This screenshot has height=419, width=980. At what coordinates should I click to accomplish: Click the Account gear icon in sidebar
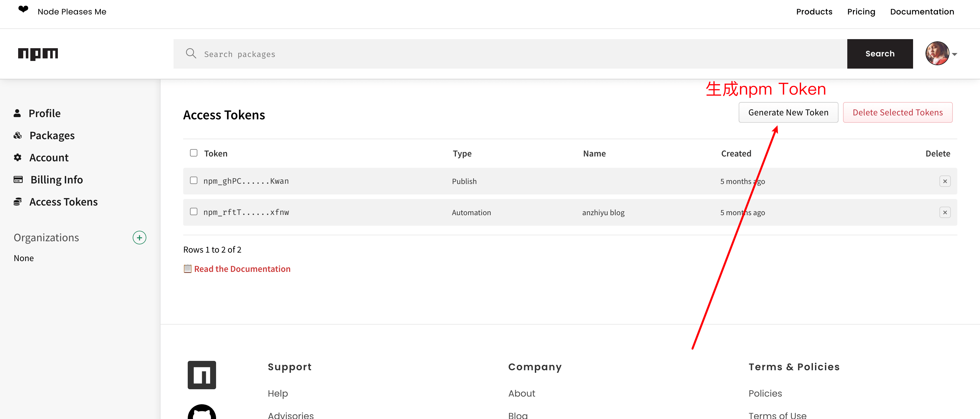point(18,157)
